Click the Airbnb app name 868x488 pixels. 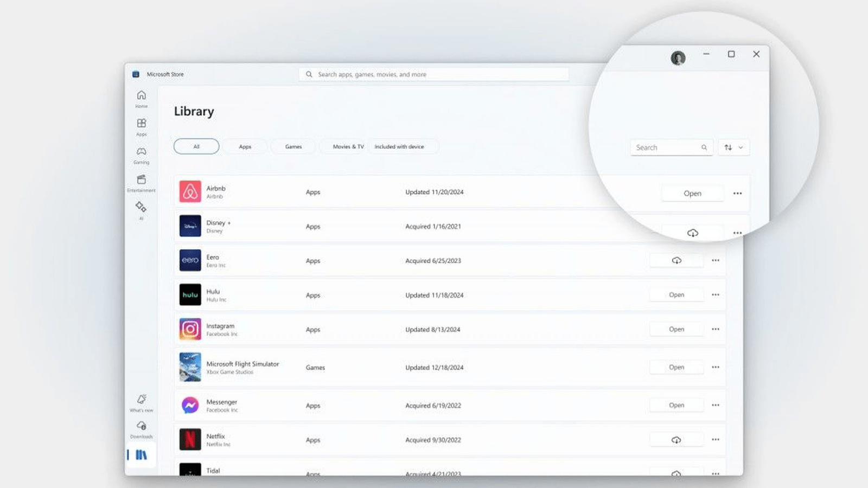click(x=216, y=188)
